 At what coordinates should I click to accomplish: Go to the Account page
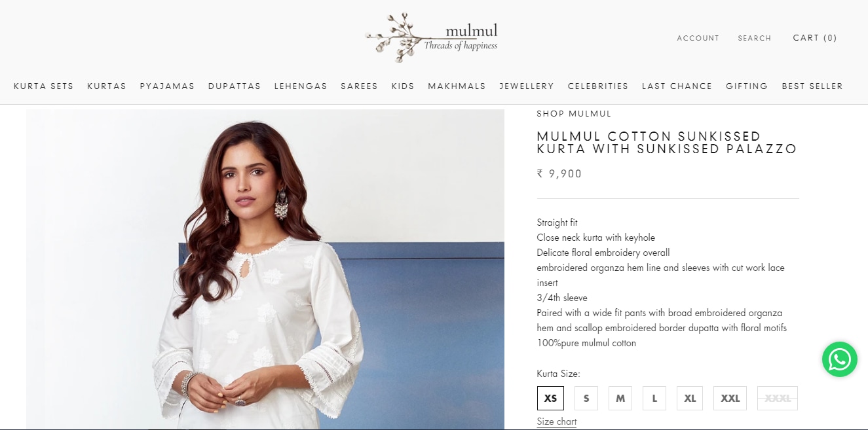tap(698, 38)
